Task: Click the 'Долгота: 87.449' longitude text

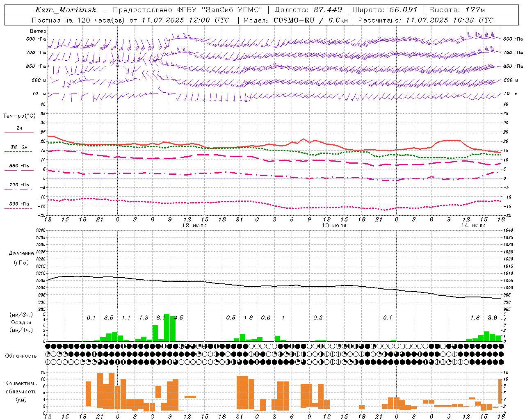Action: [308, 10]
